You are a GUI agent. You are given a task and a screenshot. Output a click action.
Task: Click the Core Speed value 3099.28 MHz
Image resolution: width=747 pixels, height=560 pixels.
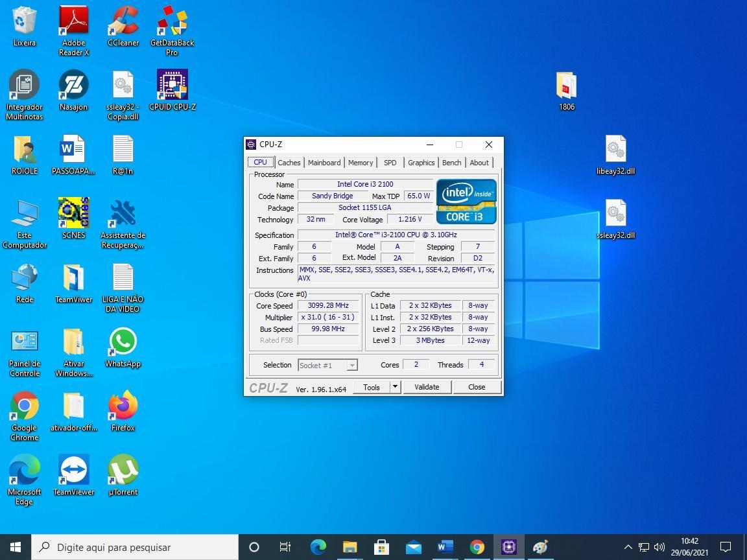(x=328, y=305)
